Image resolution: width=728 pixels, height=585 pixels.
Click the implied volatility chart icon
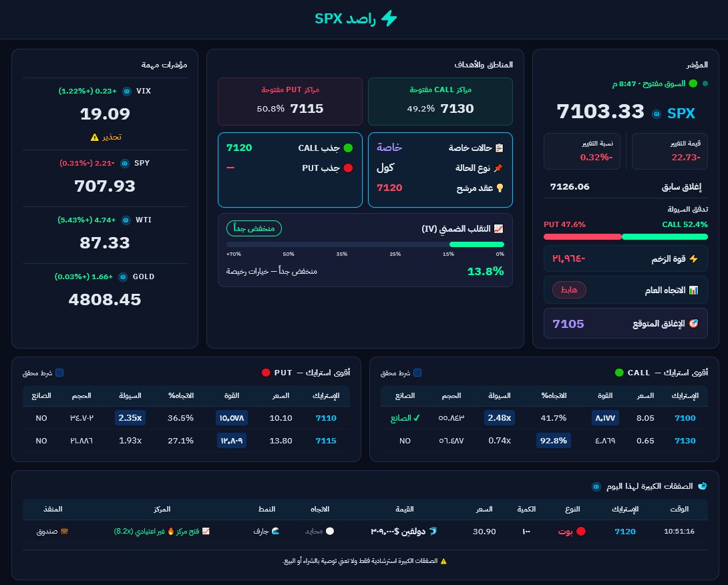tap(499, 228)
